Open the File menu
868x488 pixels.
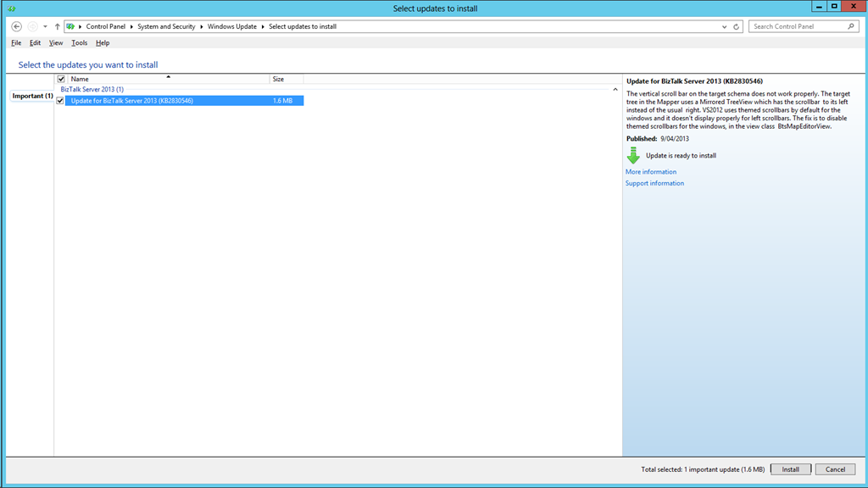point(16,42)
